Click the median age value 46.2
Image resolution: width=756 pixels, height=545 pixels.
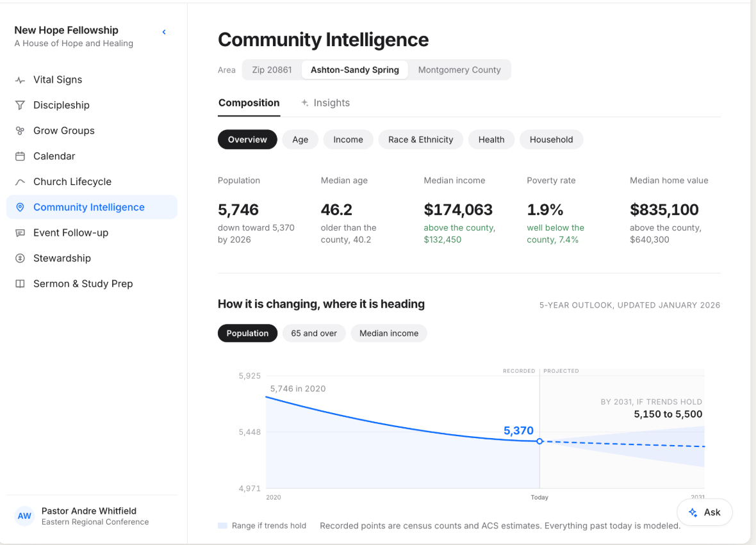[336, 210]
